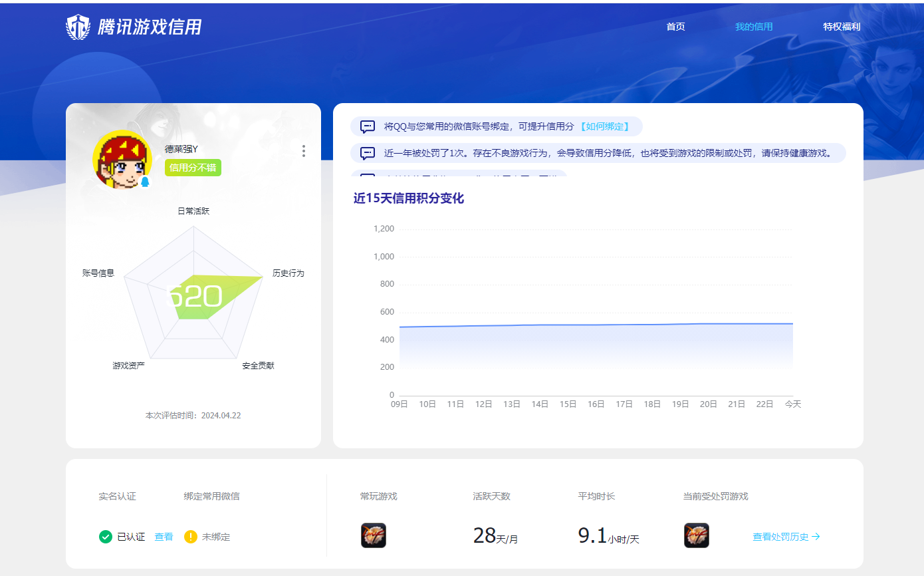Screen dimensions: 924x576
Task: Click the 620 credit score number
Action: click(x=193, y=296)
